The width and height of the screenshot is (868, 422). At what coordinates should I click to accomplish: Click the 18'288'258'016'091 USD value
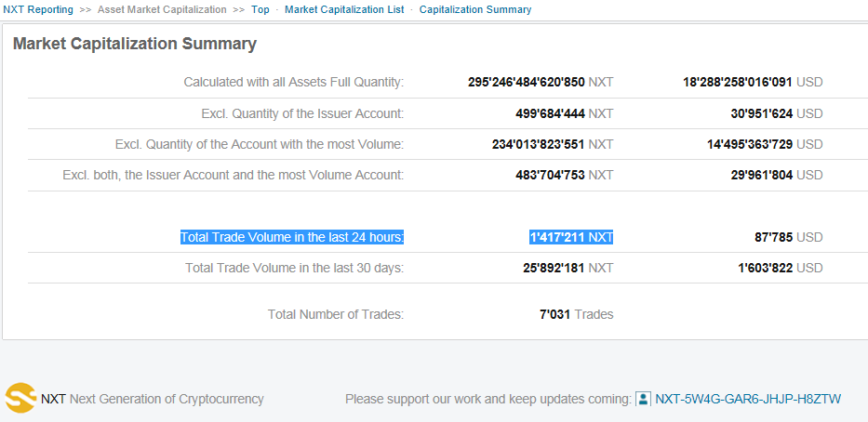pyautogui.click(x=753, y=83)
